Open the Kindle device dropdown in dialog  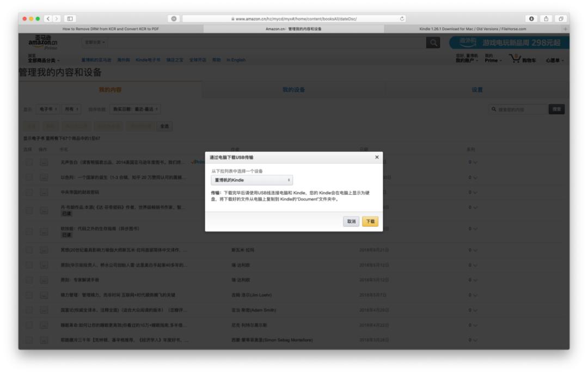tap(252, 180)
